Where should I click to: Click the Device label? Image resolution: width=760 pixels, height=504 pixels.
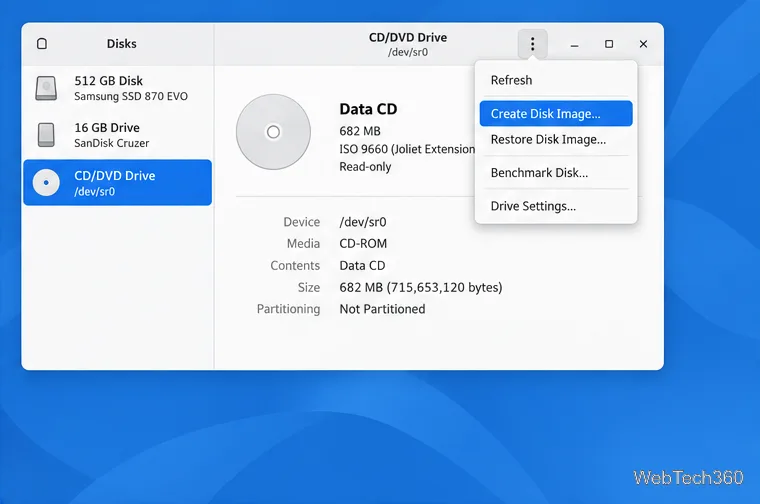[301, 222]
